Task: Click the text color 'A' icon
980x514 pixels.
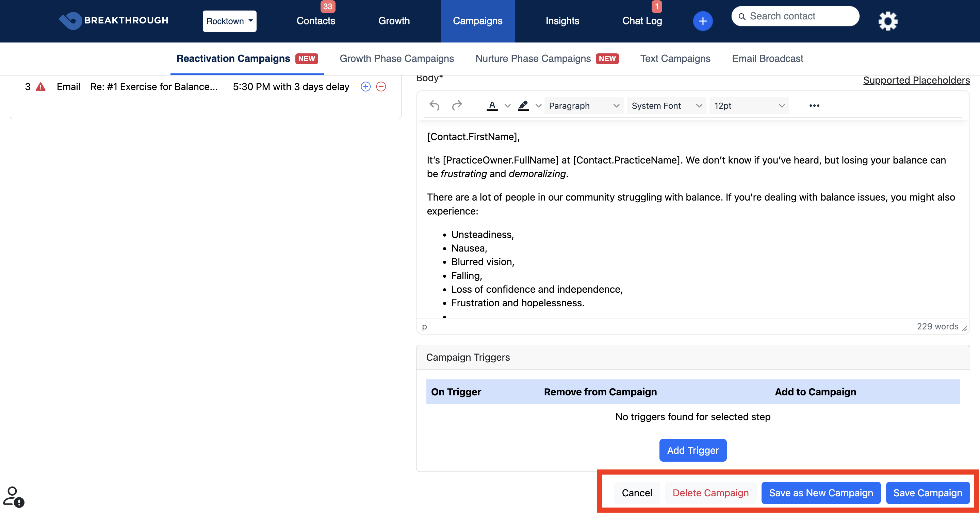Action: tap(492, 105)
